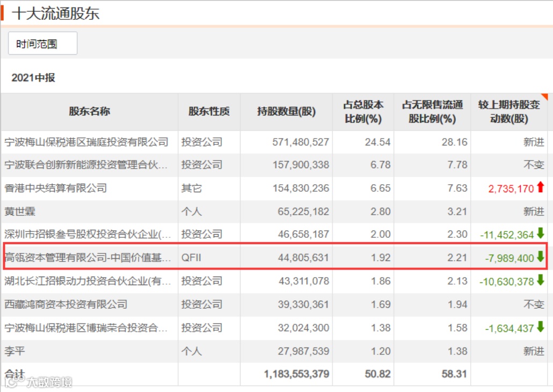This screenshot has width=553, height=392.
Task: Click the red up arrow beside 2,735,170
Action: tap(540, 187)
